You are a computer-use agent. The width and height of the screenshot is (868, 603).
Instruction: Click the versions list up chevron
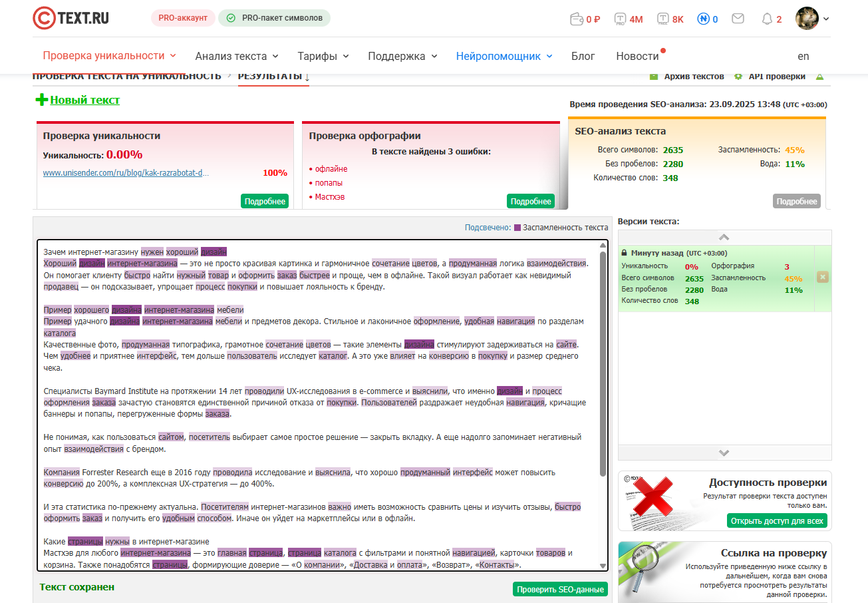pos(724,238)
